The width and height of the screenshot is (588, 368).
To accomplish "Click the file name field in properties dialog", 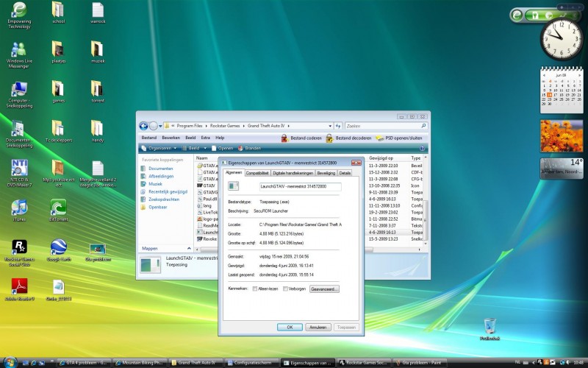I will [300, 186].
